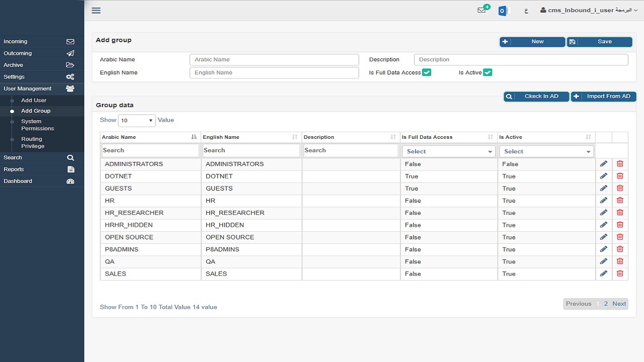This screenshot has width=644, height=362.
Task: Go to Add User submenu item
Action: pyautogui.click(x=34, y=101)
